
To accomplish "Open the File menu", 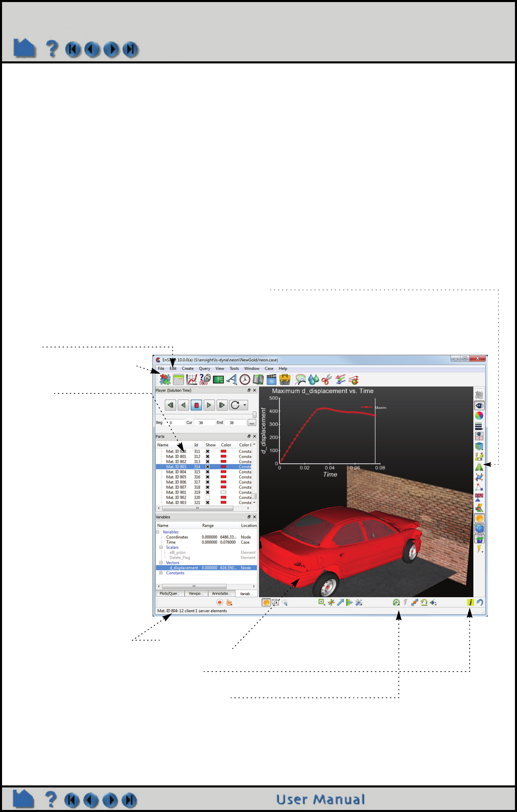I will (x=161, y=369).
